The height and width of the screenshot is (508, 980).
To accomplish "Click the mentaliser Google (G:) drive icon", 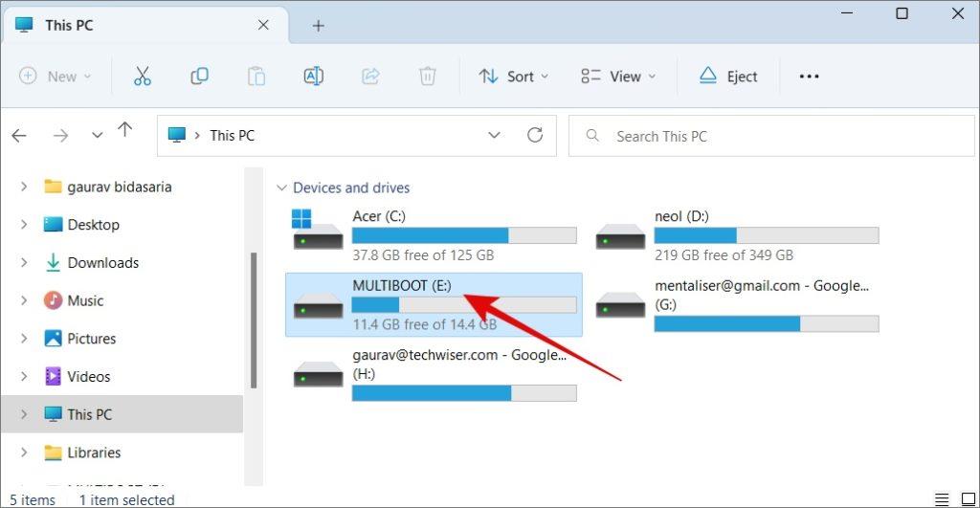I will pyautogui.click(x=620, y=305).
